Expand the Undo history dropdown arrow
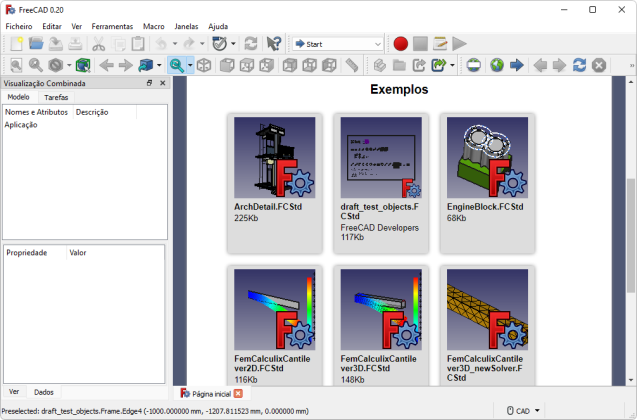This screenshot has height=420, width=637. 175,43
